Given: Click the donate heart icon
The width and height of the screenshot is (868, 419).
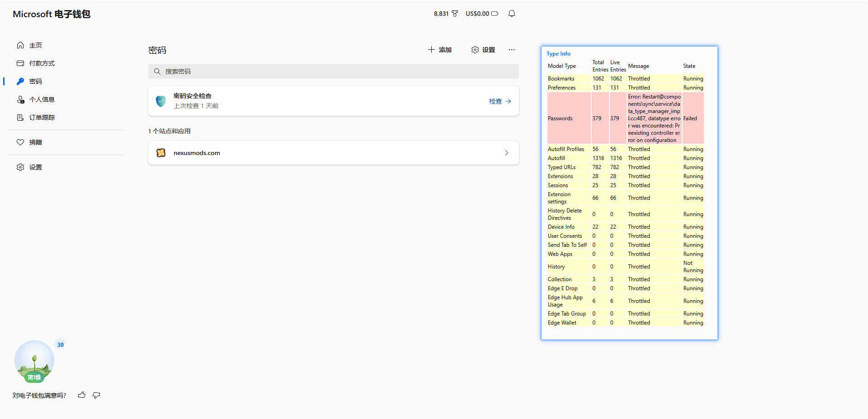Looking at the screenshot, I should point(20,142).
